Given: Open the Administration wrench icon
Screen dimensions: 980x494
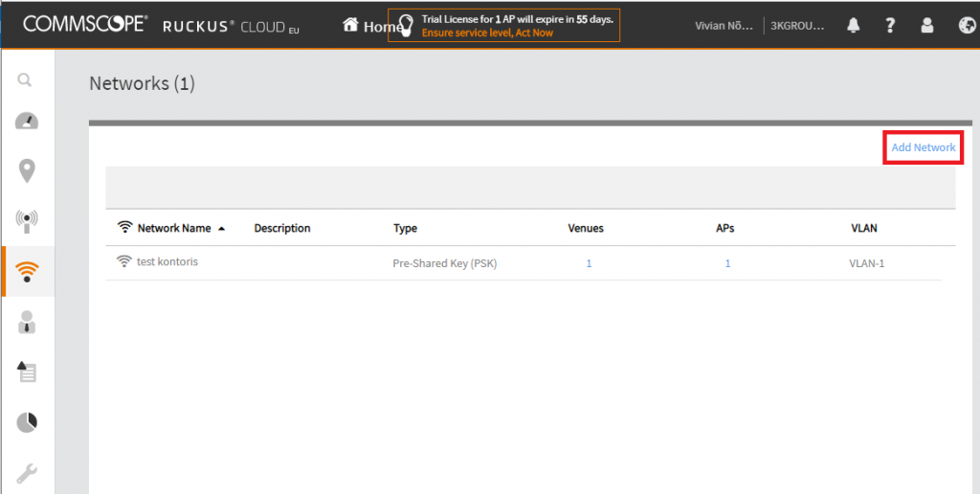Looking at the screenshot, I should [x=27, y=472].
